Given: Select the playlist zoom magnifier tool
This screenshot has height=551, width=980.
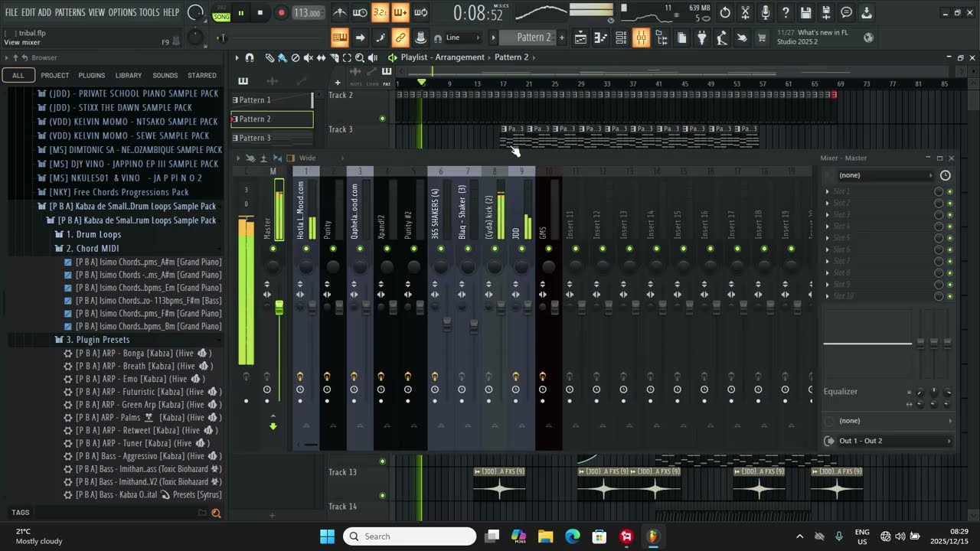Looking at the screenshot, I should tap(360, 57).
